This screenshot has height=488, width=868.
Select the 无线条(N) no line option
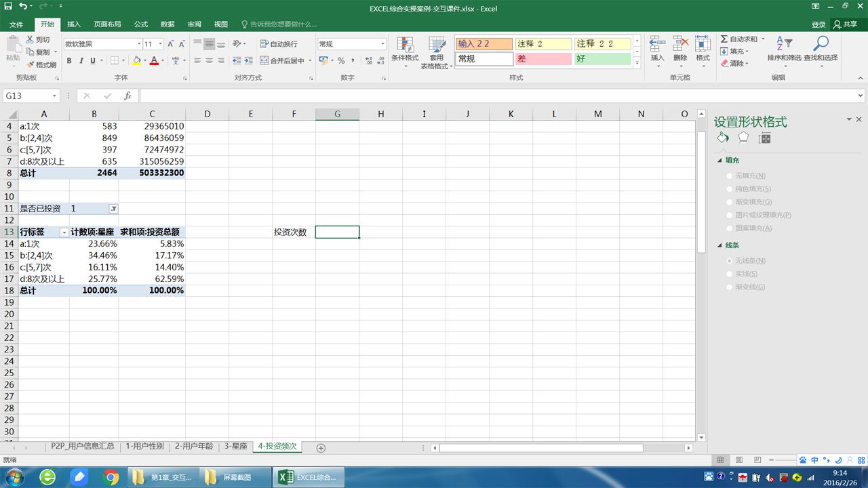click(x=745, y=261)
